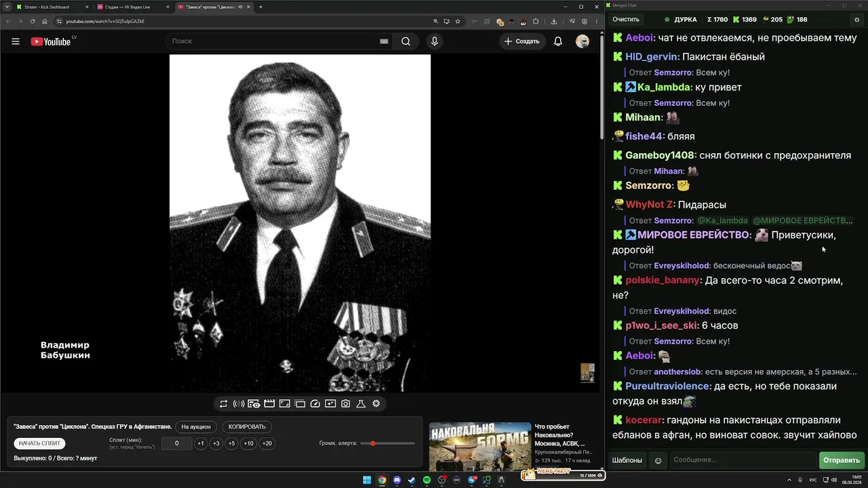Click the На аукцион button
The image size is (868, 488).
pos(196,427)
